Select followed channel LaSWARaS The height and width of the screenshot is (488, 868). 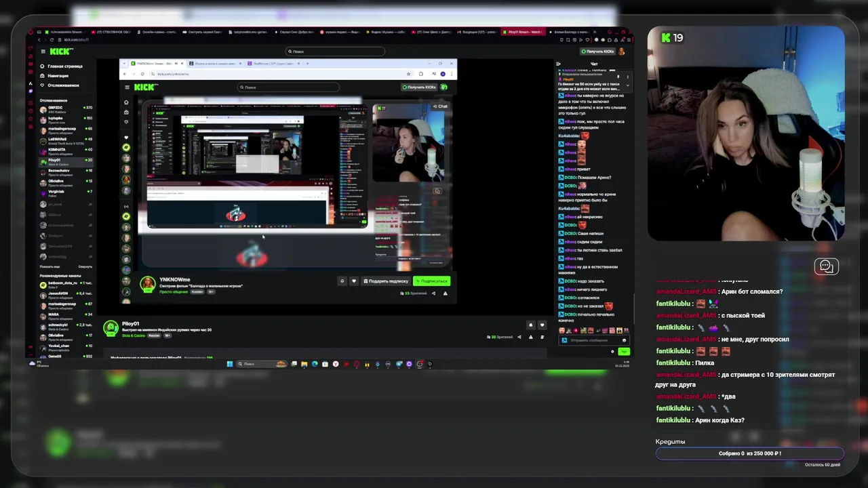pyautogui.click(x=66, y=140)
